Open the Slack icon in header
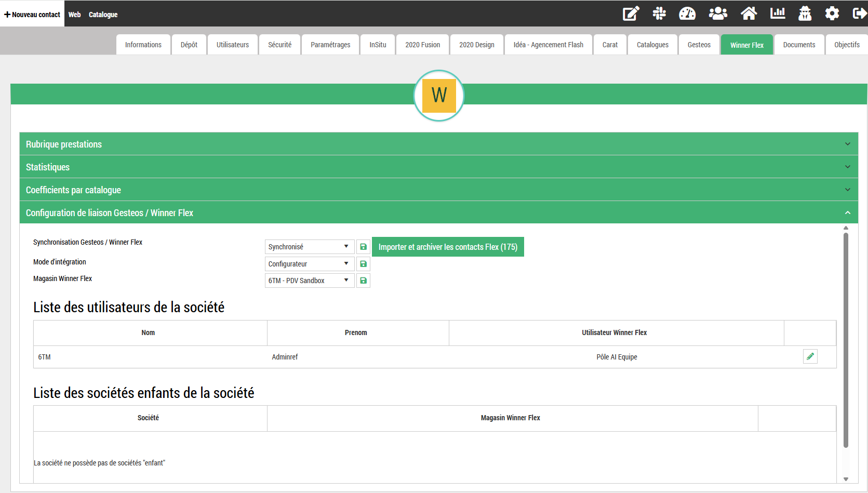This screenshot has width=868, height=493. tap(659, 14)
